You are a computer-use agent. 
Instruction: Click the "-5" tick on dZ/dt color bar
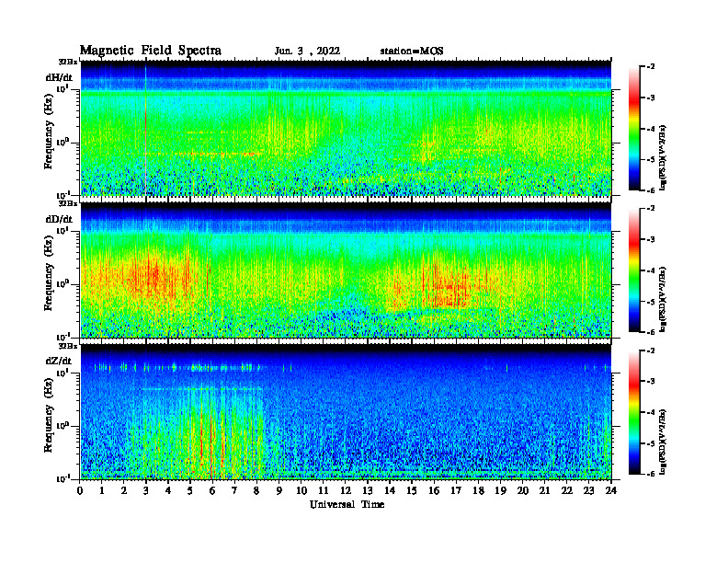[x=652, y=443]
